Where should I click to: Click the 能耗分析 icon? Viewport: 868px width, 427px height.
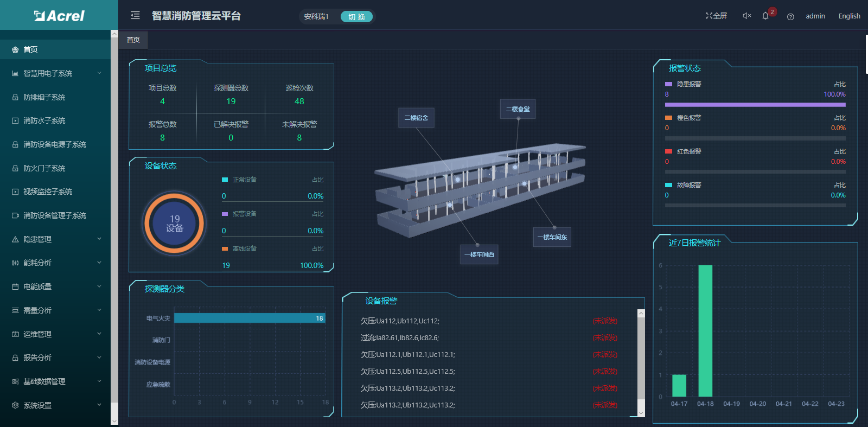coord(15,263)
